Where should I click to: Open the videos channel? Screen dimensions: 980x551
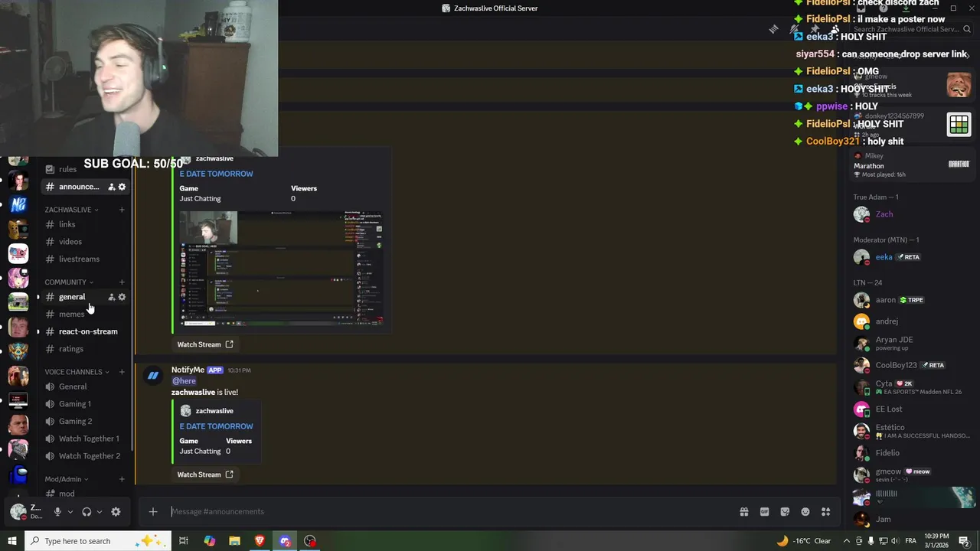click(84, 242)
